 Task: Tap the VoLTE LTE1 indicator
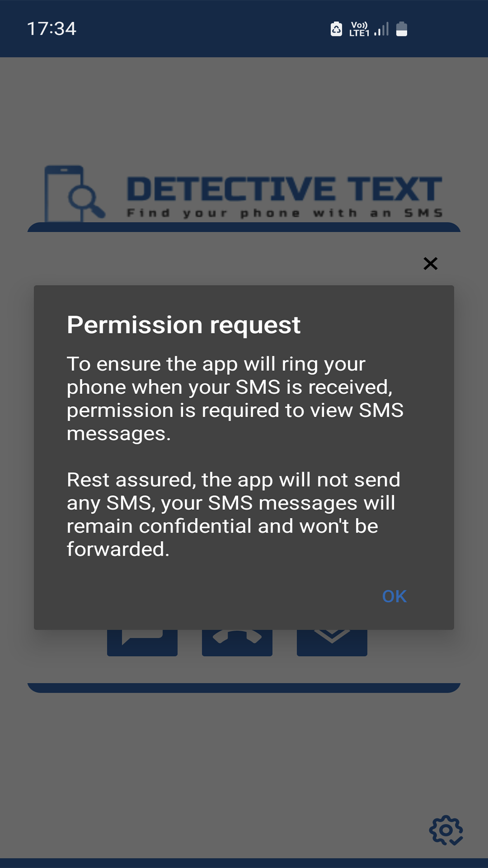[359, 29]
